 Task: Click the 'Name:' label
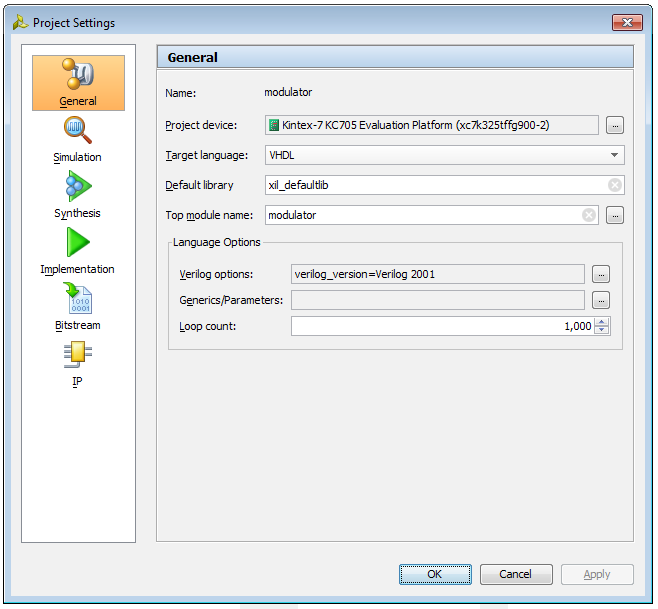pos(180,93)
